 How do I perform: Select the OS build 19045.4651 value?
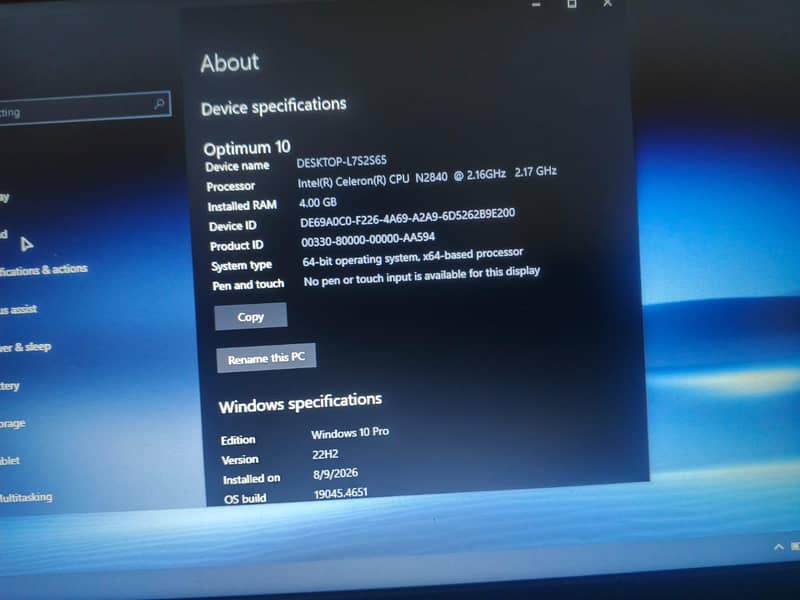pos(340,493)
